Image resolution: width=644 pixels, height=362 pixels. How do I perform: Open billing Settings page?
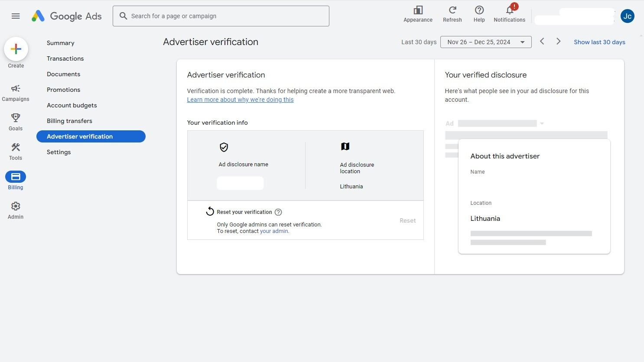click(x=59, y=152)
